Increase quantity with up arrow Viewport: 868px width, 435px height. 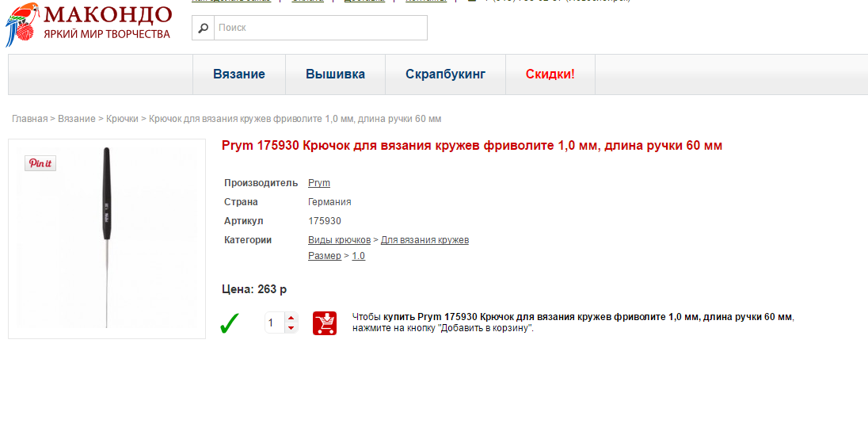(x=291, y=318)
